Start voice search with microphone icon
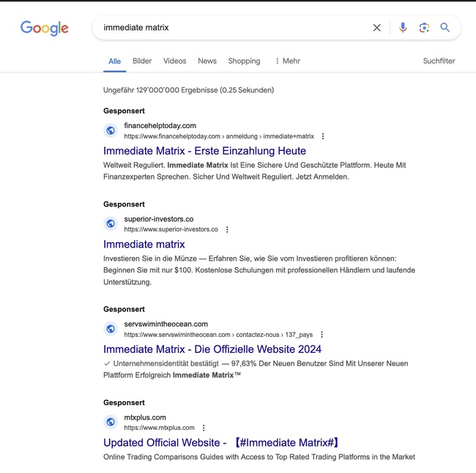476x473 pixels. (403, 28)
